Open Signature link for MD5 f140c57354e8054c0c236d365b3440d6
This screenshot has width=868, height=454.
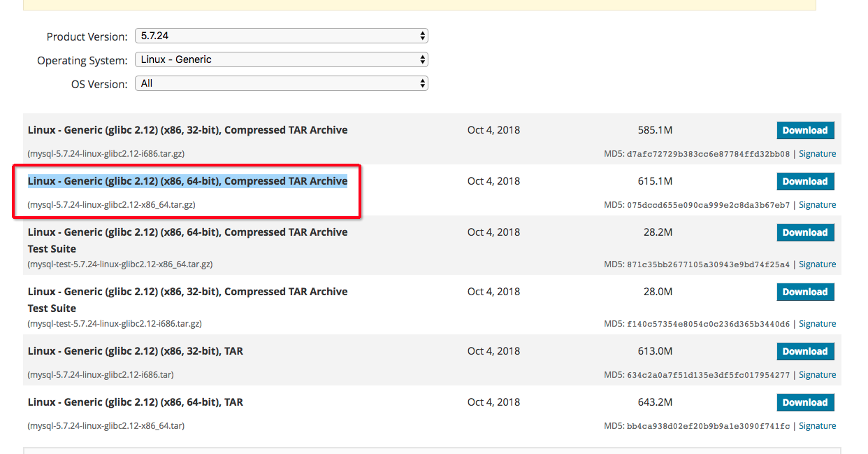pos(817,324)
